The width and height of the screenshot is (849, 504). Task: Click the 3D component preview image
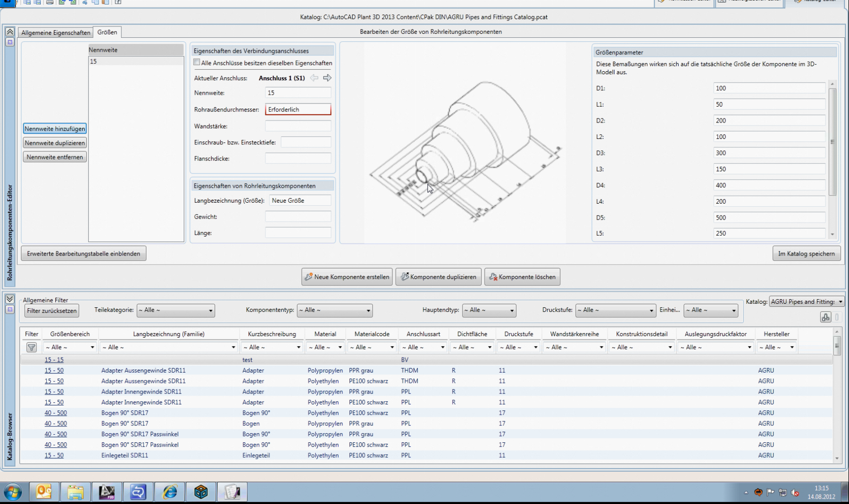[465, 143]
